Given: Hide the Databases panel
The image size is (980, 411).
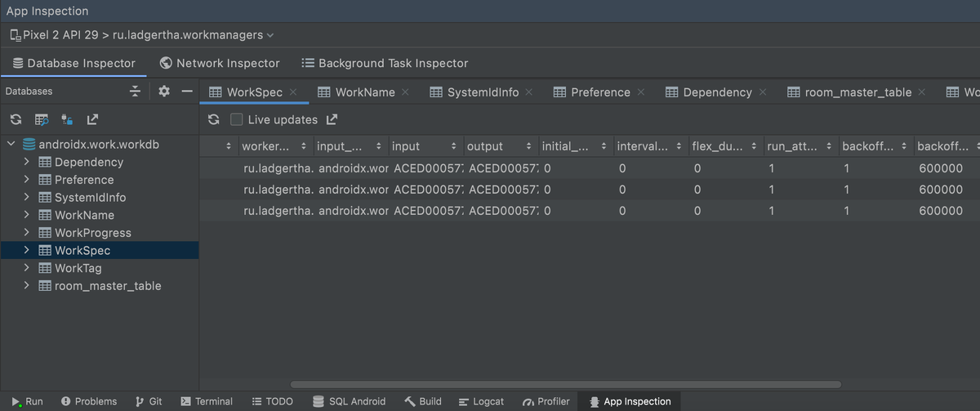Looking at the screenshot, I should pyautogui.click(x=187, y=92).
